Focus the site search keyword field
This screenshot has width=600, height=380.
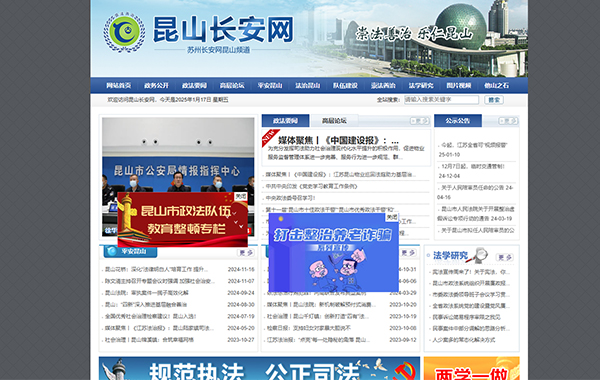(x=441, y=99)
